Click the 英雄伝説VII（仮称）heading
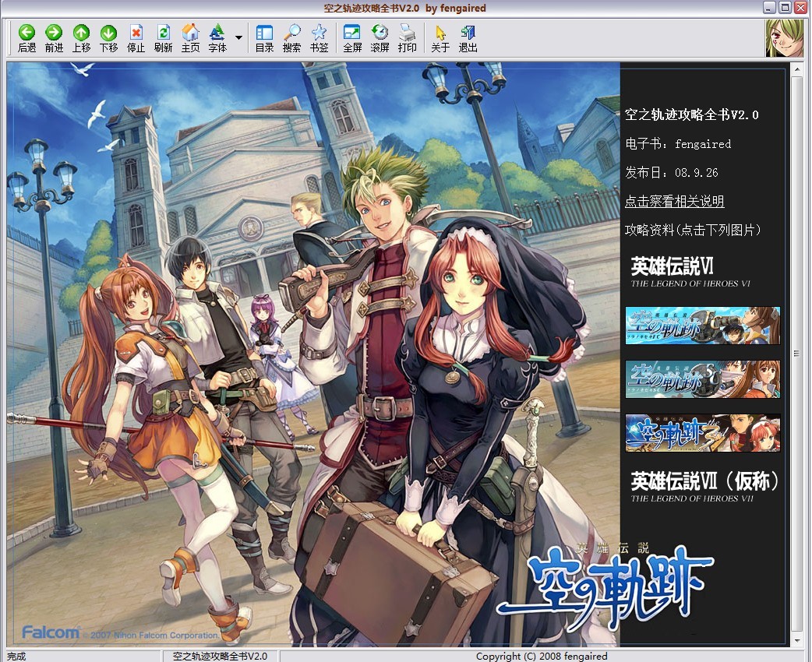812x662 pixels. (x=704, y=487)
